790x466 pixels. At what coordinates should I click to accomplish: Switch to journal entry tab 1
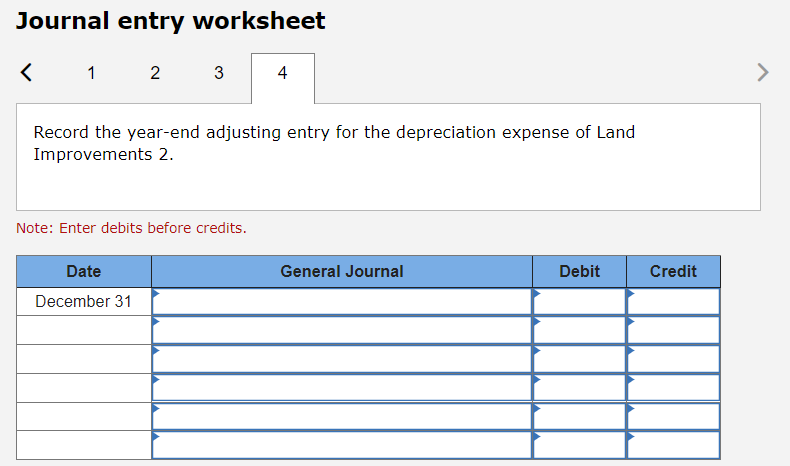(x=91, y=73)
